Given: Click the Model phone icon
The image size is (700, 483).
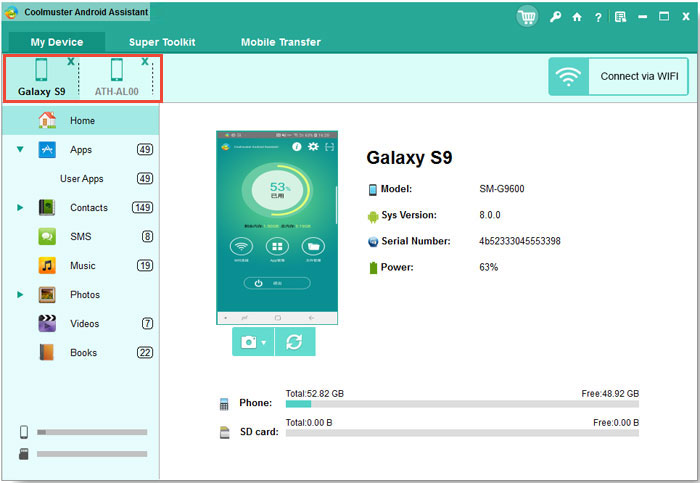Looking at the screenshot, I should pyautogui.click(x=373, y=190).
